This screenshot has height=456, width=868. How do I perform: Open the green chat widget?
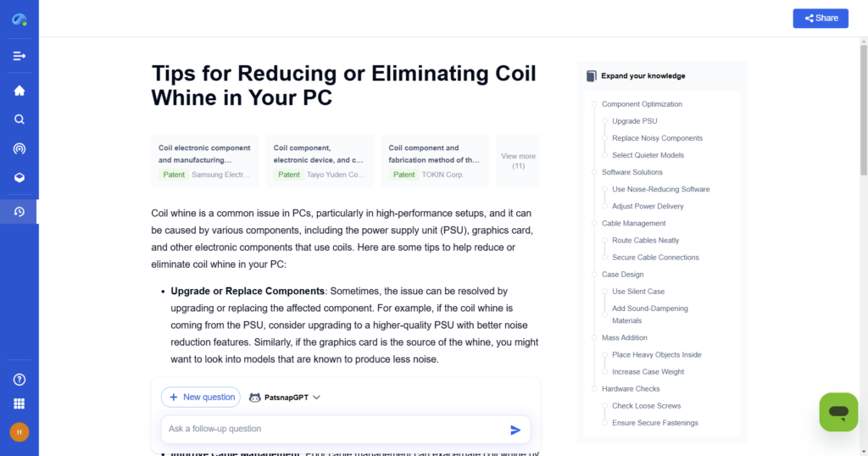click(x=838, y=412)
